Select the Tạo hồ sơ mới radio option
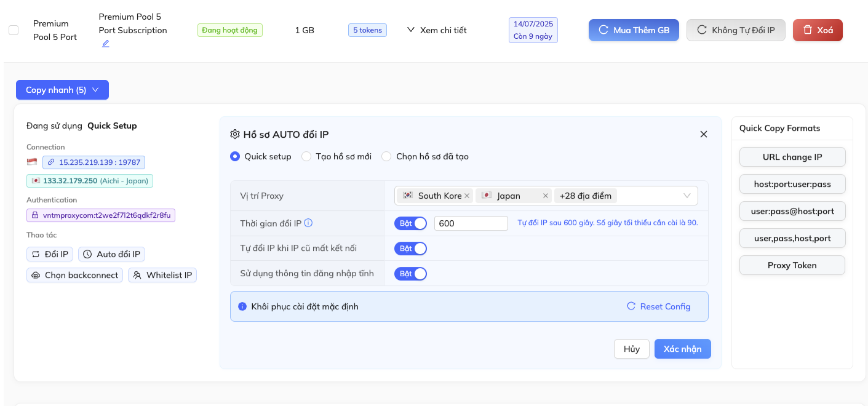Viewport: 868px width, 406px height. coord(306,156)
